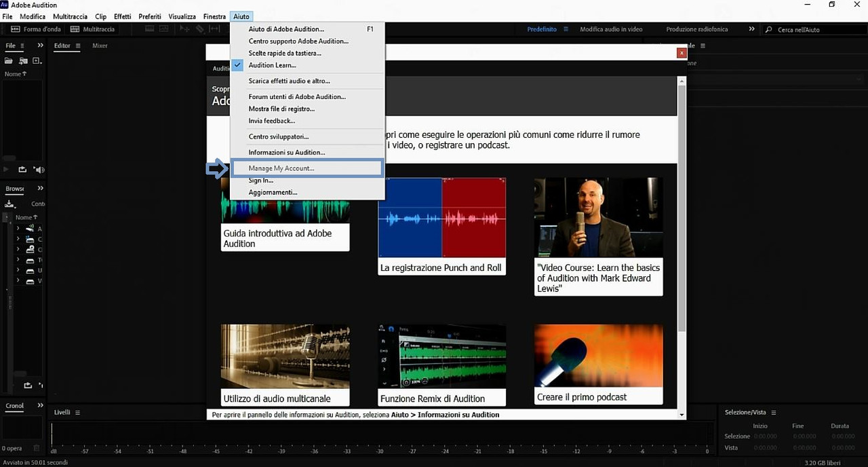Toggle loop playback in File panel

tap(22, 169)
